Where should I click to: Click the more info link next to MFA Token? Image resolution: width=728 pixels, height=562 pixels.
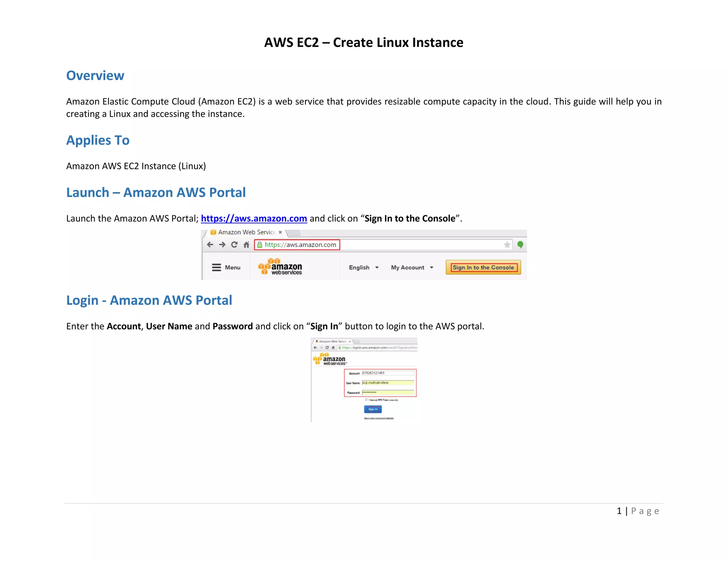394,400
